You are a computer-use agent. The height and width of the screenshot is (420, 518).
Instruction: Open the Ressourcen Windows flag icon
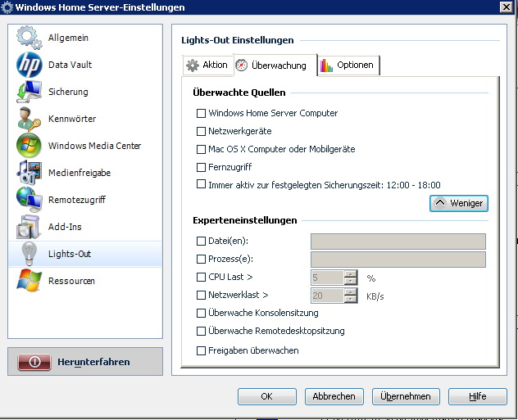coord(29,281)
